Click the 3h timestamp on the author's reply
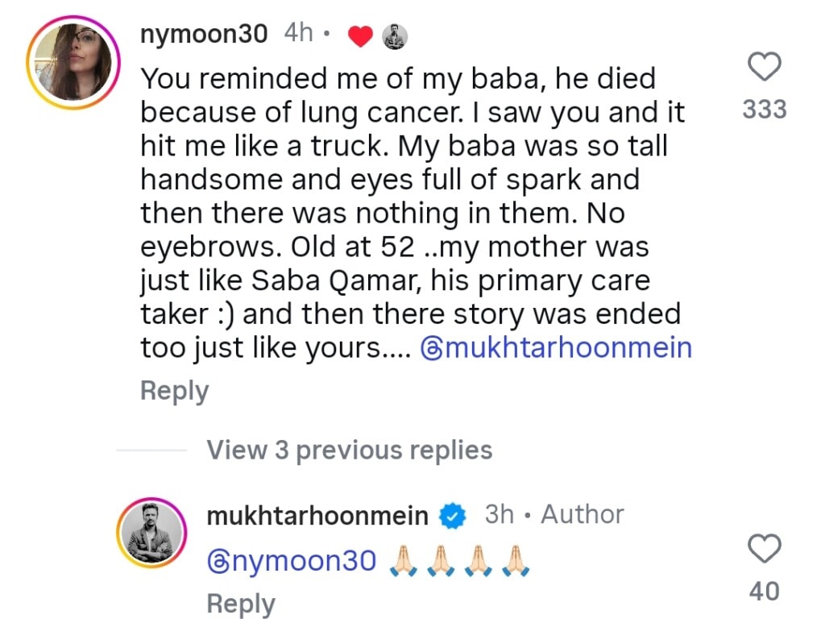Viewport: 825px width, 644px height. 500,515
